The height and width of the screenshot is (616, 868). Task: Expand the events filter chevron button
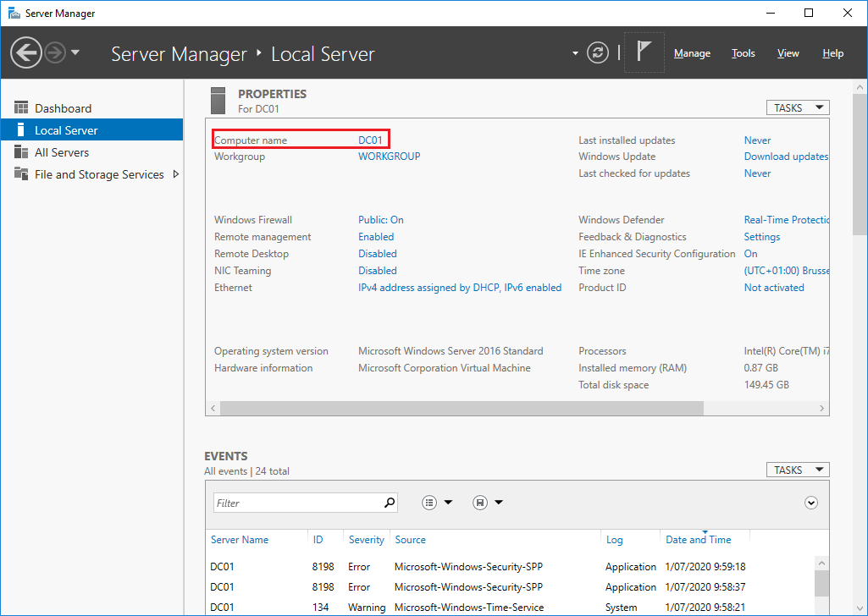pos(811,503)
